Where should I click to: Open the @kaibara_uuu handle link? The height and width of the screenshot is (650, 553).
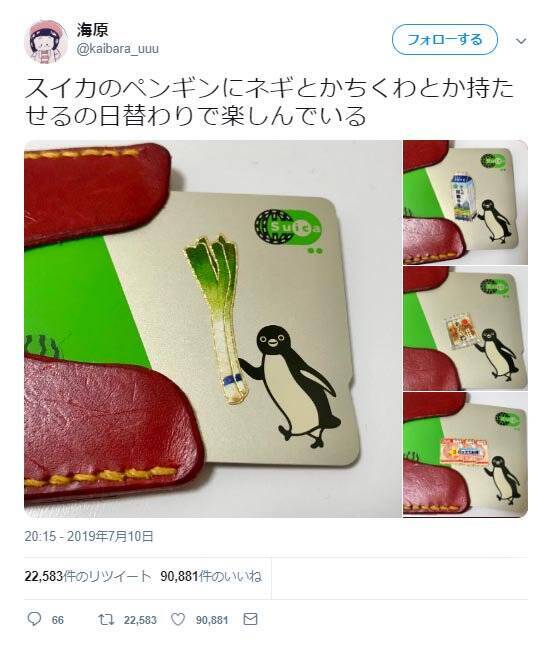click(117, 49)
